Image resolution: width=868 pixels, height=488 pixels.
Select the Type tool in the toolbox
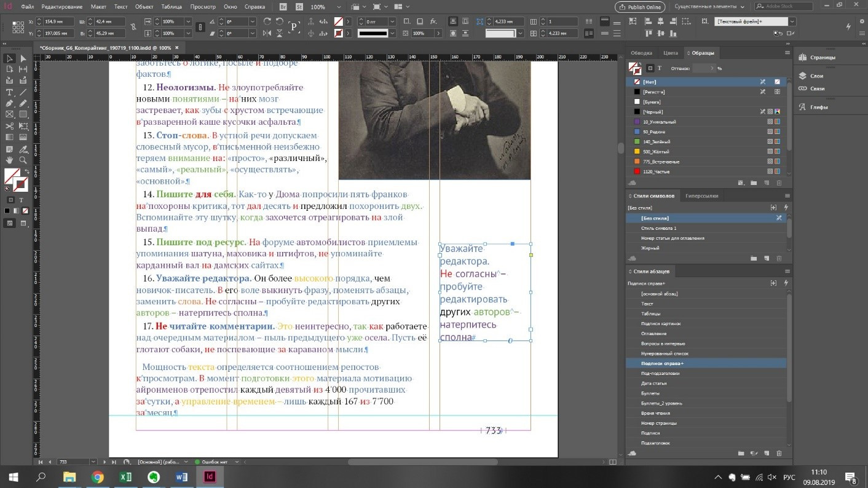tap(9, 92)
